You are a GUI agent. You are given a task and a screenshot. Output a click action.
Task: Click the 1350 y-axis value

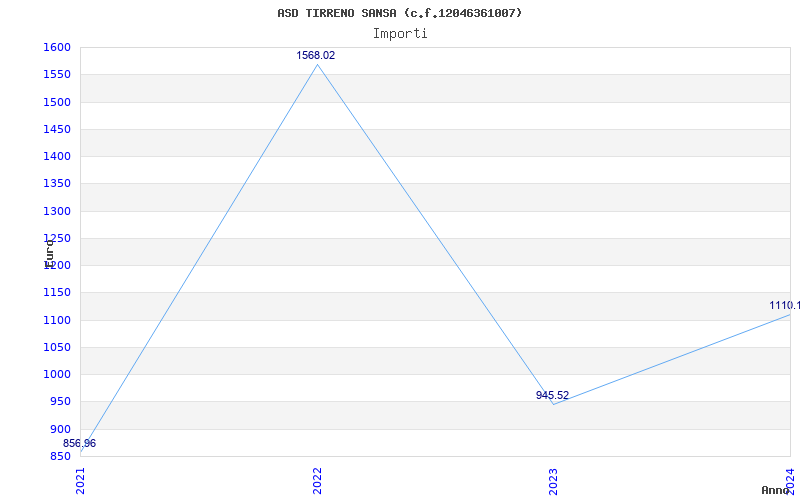pyautogui.click(x=57, y=184)
